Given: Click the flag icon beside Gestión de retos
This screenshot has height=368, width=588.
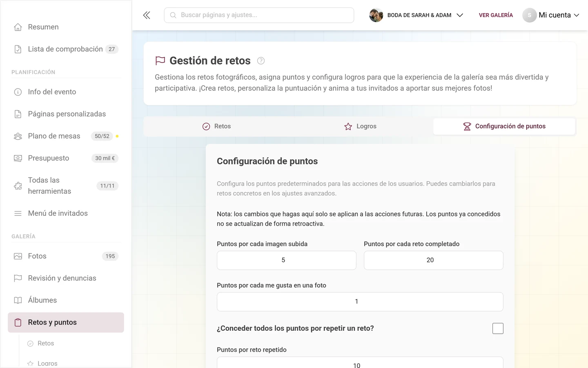Looking at the screenshot, I should click(160, 61).
